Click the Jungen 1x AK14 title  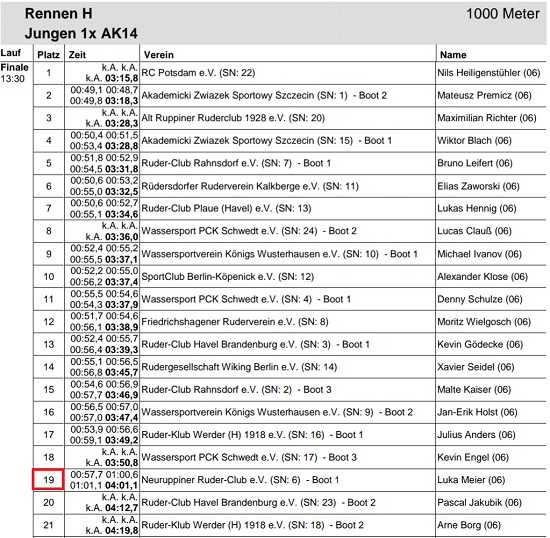coord(81,33)
